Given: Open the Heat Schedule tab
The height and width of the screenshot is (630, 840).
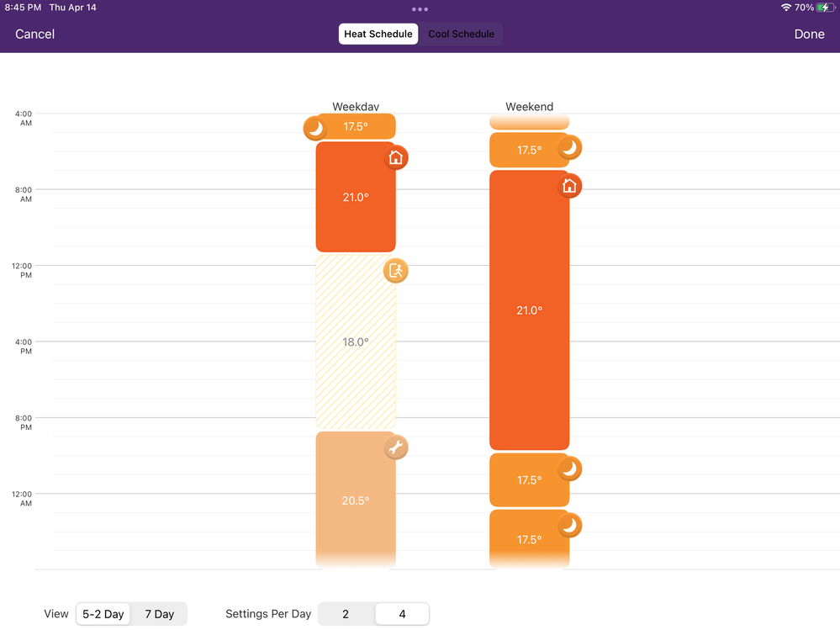Looking at the screenshot, I should (378, 34).
